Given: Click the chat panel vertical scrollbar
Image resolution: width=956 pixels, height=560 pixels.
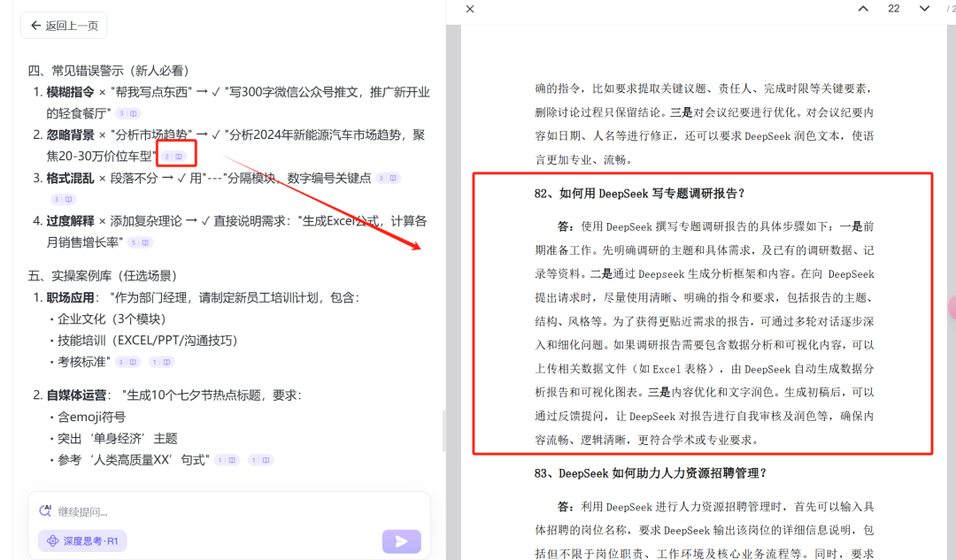Looking at the screenshot, I should (443, 430).
